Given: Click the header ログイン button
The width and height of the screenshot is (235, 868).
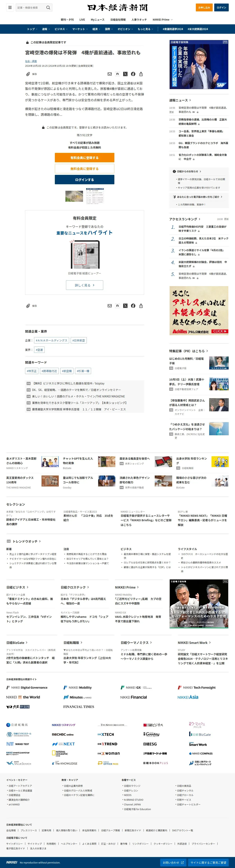Looking at the screenshot, I should click(x=221, y=7).
